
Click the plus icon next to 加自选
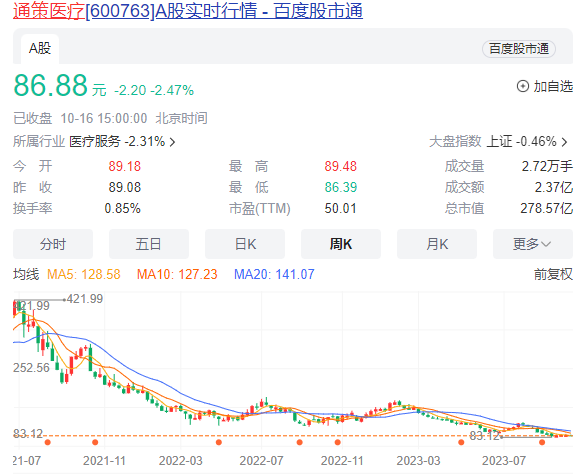tap(522, 86)
